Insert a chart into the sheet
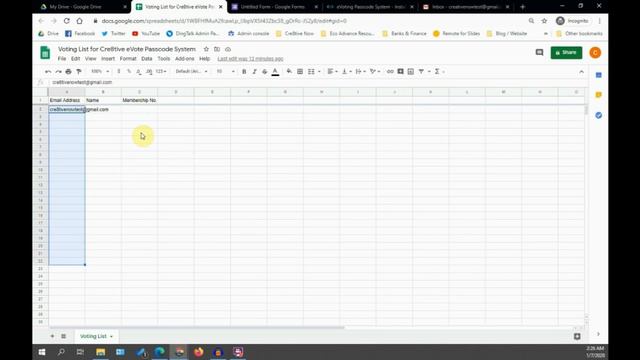This screenshot has height=360, width=640. tap(411, 71)
